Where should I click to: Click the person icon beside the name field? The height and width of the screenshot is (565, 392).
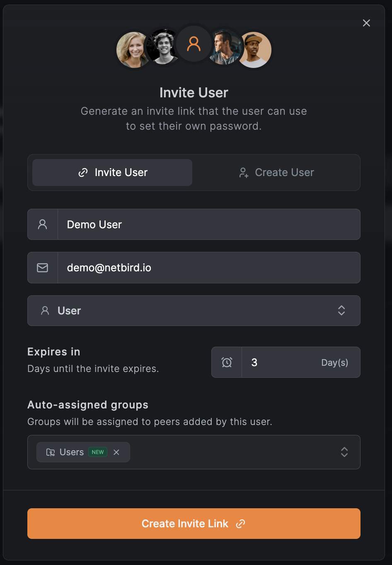pos(42,225)
